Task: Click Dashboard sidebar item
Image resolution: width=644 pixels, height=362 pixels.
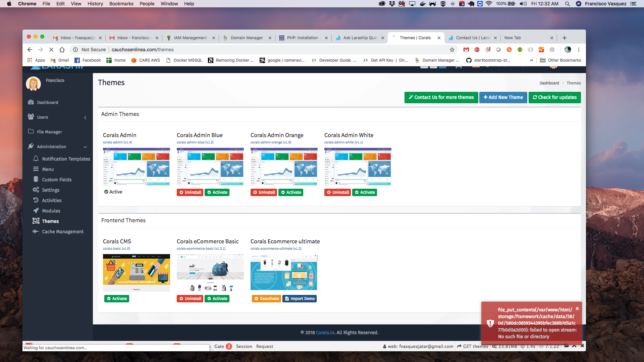Action: (47, 102)
